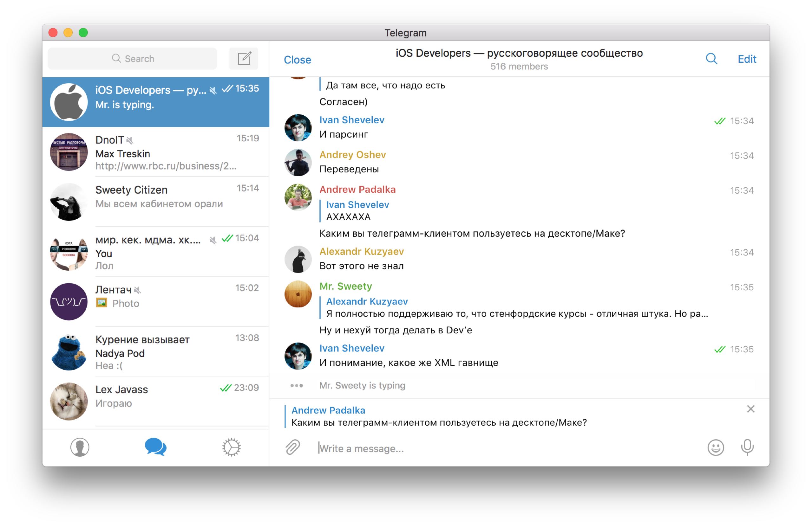Open the DnoIT chat
The width and height of the screenshot is (812, 527).
pos(155,152)
